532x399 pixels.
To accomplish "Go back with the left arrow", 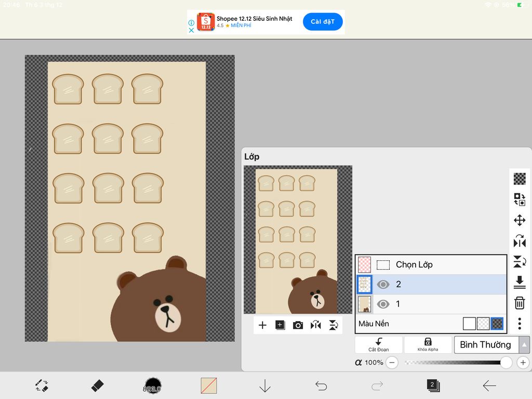I will click(x=489, y=386).
